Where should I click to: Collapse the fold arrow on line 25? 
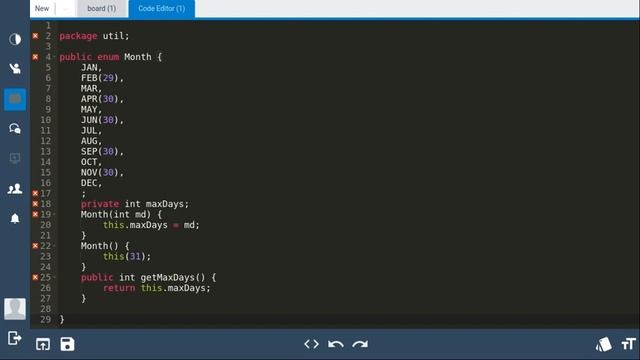54,278
